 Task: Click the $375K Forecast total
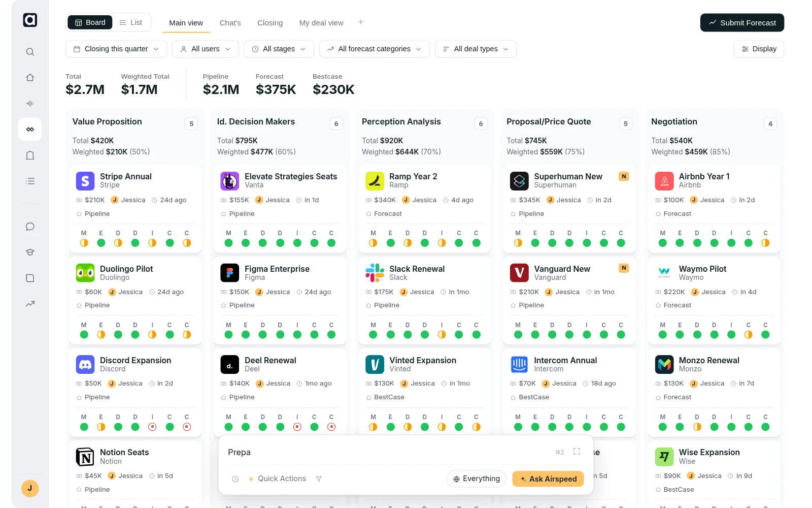[276, 89]
